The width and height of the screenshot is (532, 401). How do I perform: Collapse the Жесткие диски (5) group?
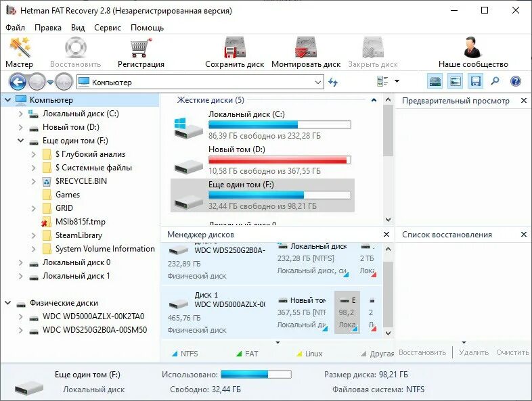coord(374,100)
